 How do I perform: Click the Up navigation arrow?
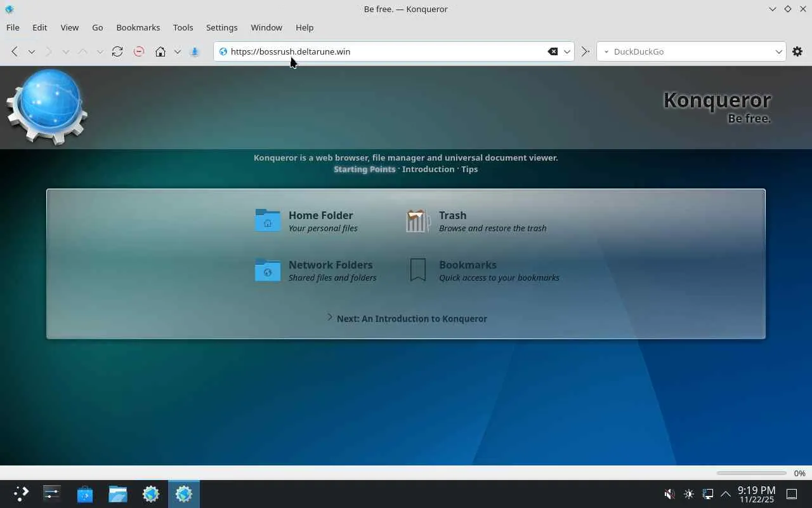click(82, 51)
